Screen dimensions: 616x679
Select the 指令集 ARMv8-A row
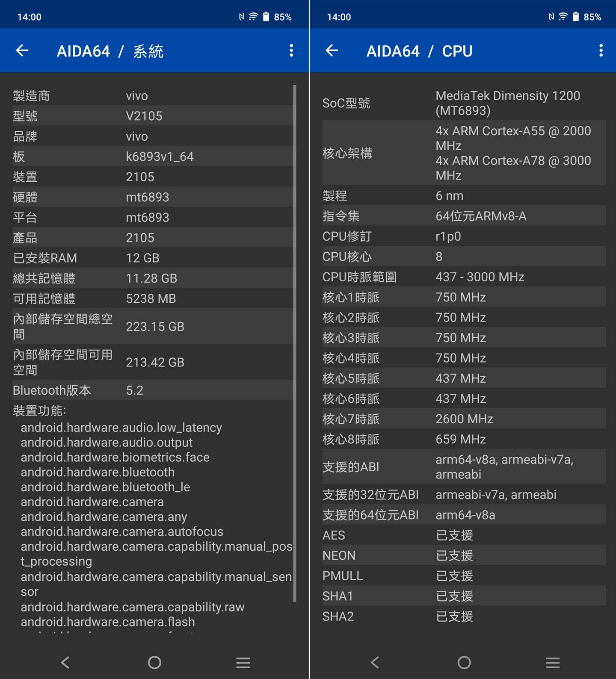464,216
